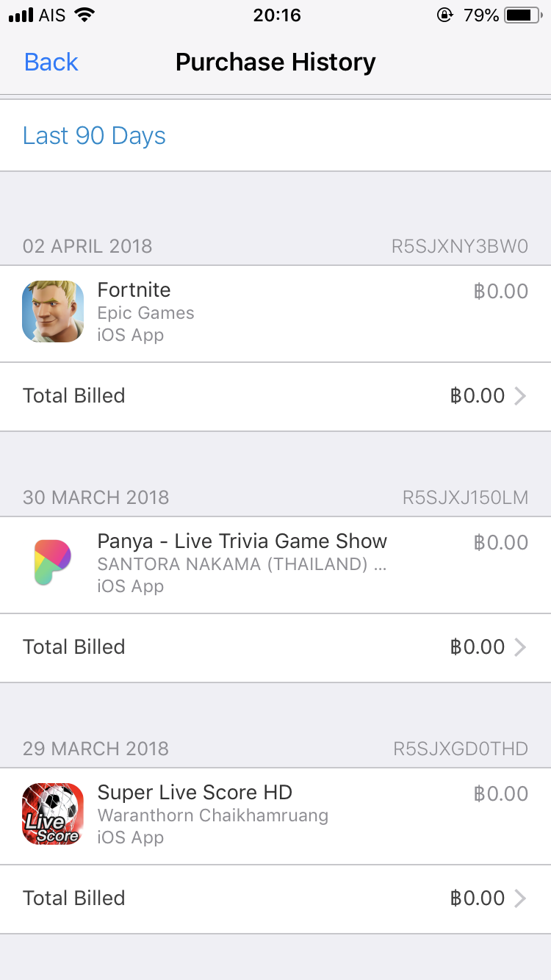This screenshot has width=551, height=980.
Task: Select Panya - Live Trivia Game Show title
Action: (242, 541)
